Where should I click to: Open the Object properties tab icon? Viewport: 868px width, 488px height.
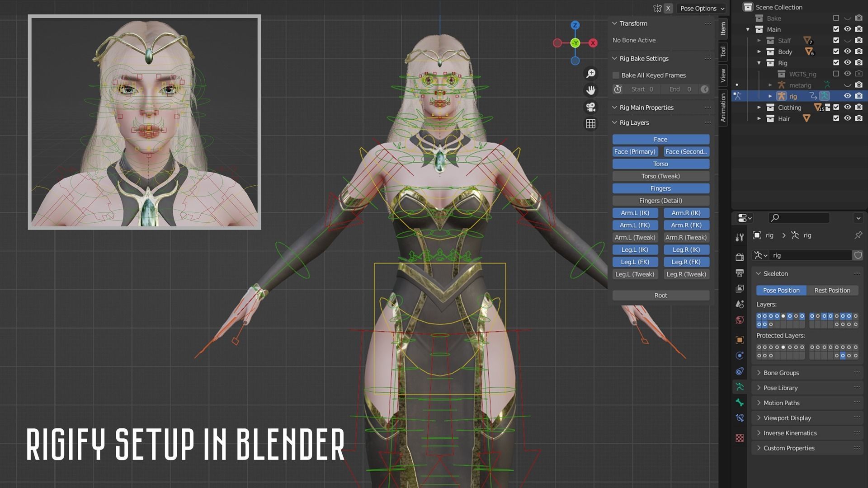pyautogui.click(x=740, y=340)
